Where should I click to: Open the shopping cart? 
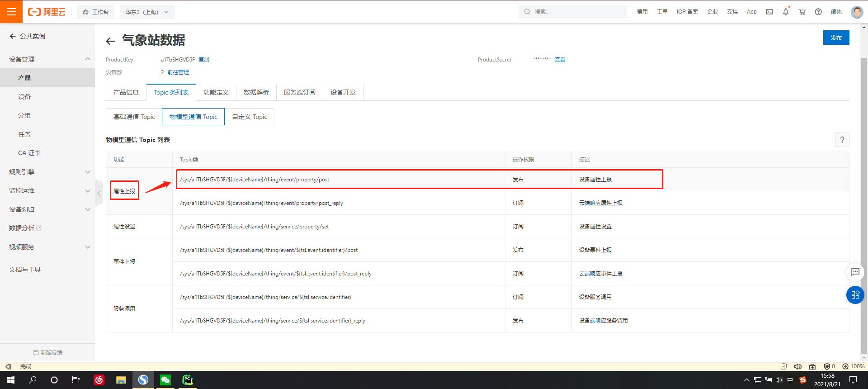802,12
